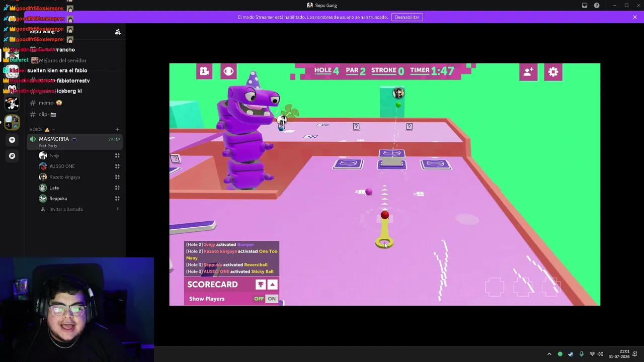This screenshot has width=644, height=362.
Task: Click the activity icon next to Seppuku
Action: [117, 199]
